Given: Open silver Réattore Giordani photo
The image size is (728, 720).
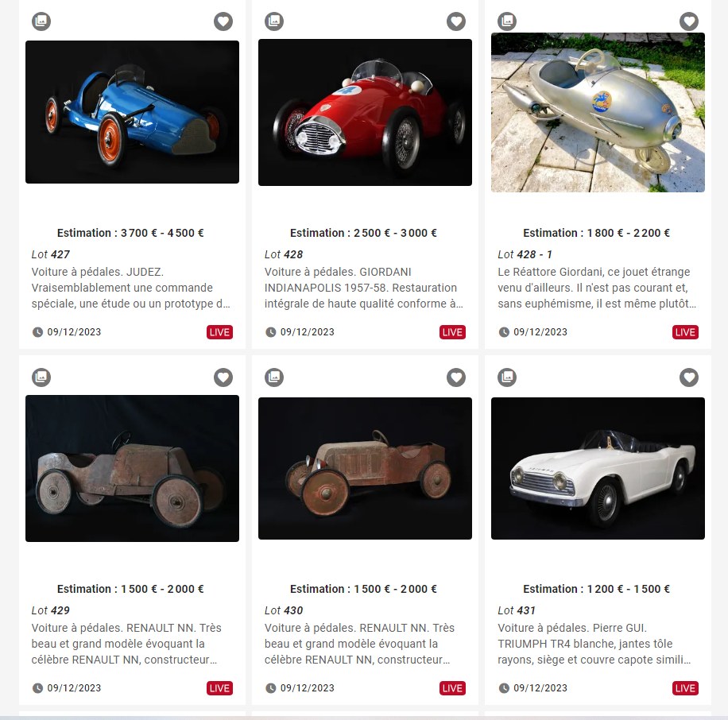Looking at the screenshot, I should (x=598, y=112).
